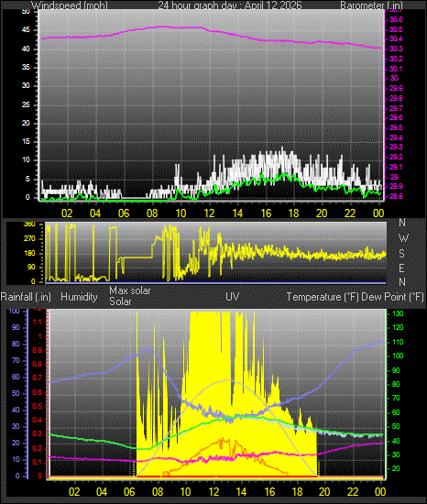Click the 30.3 barometer scale value
Screen dimensions: 427x504
(x=396, y=49)
